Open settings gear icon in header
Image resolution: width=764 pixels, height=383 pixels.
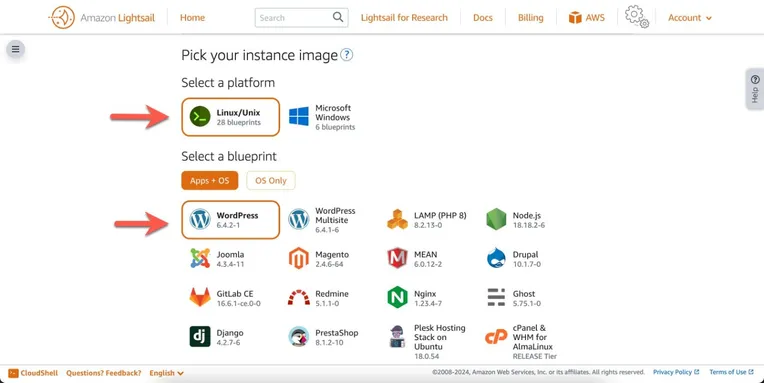coord(637,17)
